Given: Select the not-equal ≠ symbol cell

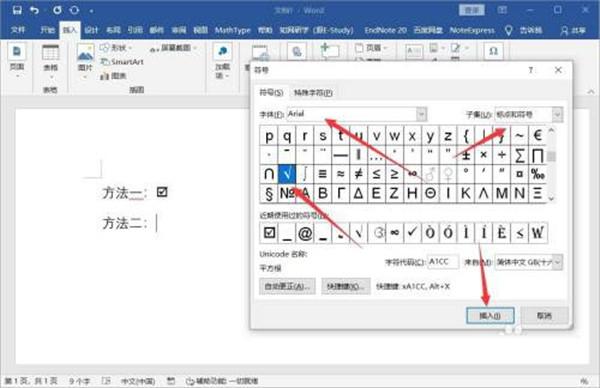Looking at the screenshot, I should [359, 174].
